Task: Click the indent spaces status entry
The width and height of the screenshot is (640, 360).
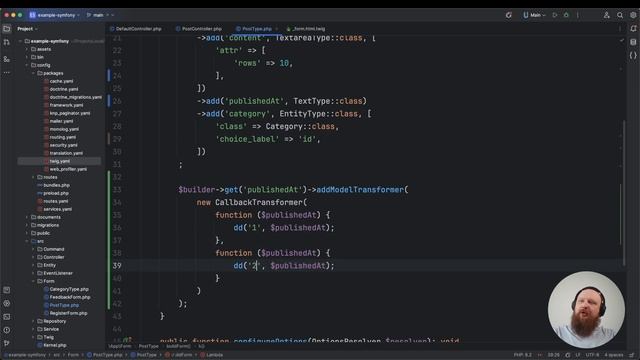Action: pyautogui.click(x=614, y=355)
